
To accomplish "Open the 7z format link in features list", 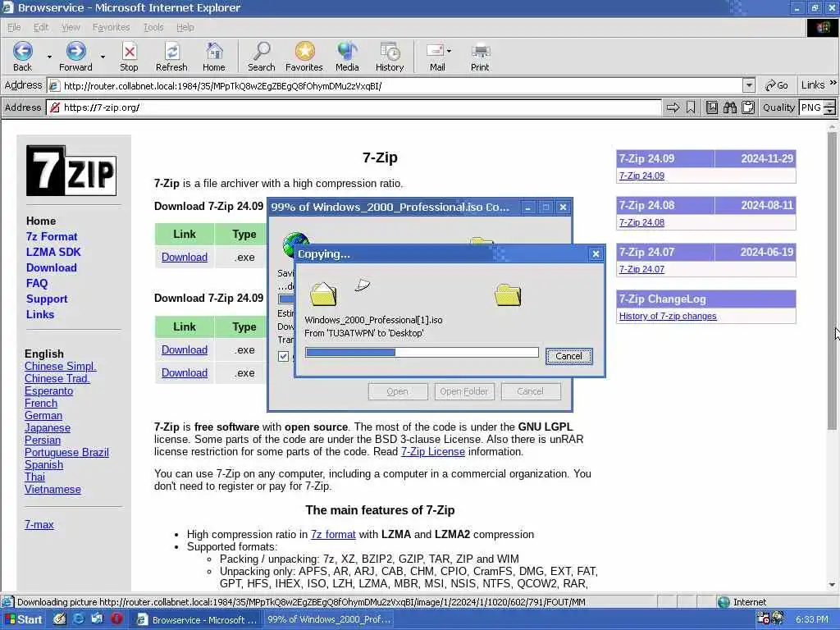I will pos(333,534).
